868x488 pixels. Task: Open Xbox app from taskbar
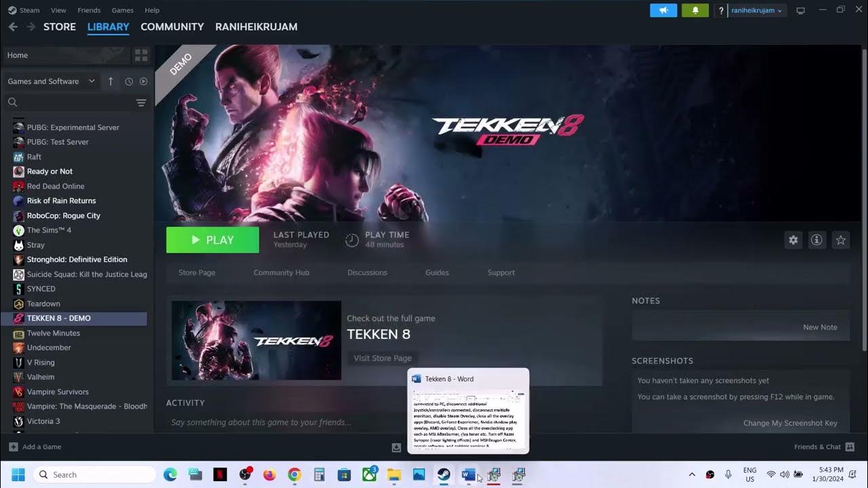pos(369,474)
